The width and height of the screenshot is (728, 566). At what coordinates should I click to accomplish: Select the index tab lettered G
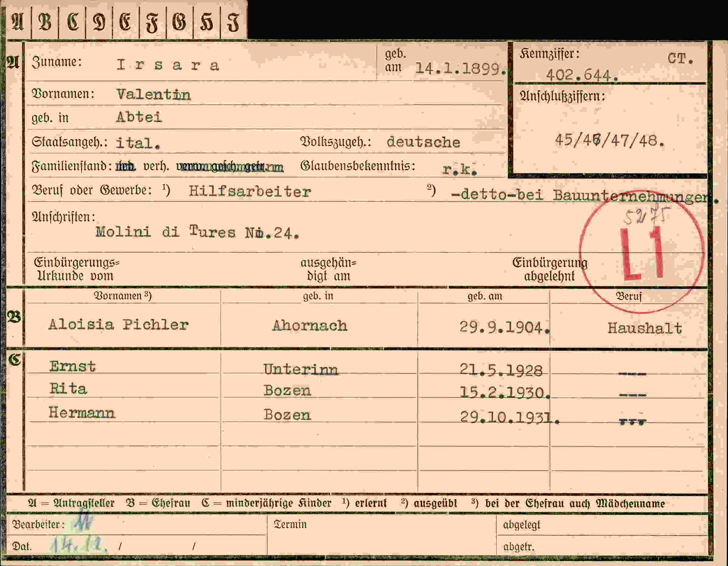pyautogui.click(x=180, y=22)
